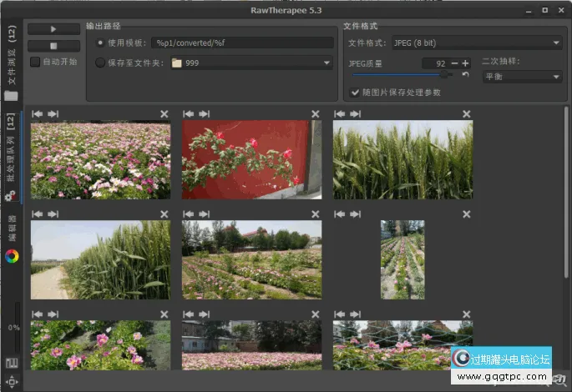This screenshot has height=392, width=572.
Task: Open the 编辑器 tab in sidebar
Action: pos(12,228)
